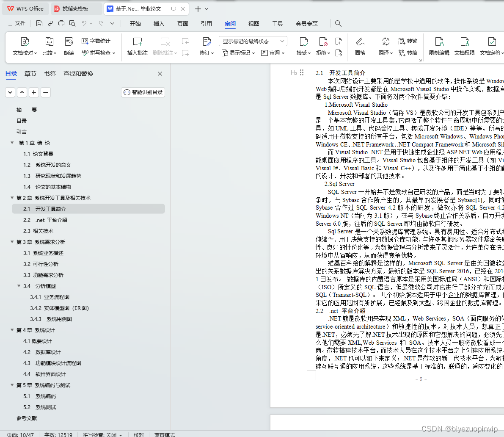Select 参考文献 in the table of contents

pos(27,418)
